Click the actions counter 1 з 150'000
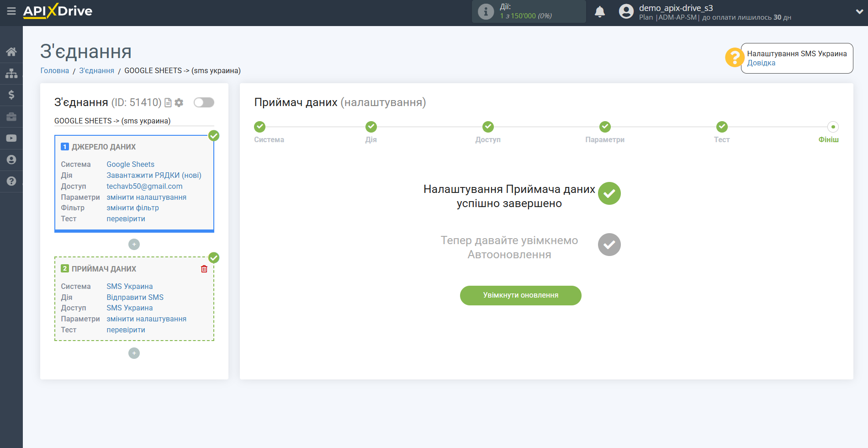This screenshot has width=868, height=448. [526, 16]
